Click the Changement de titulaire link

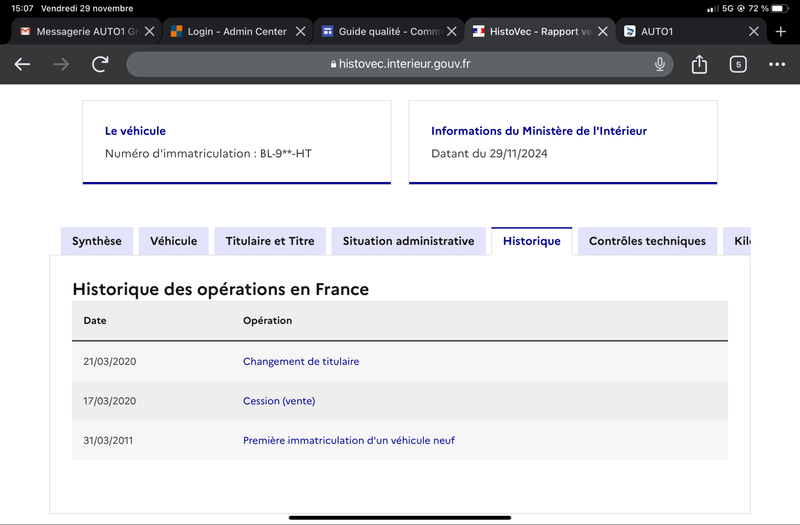coord(301,361)
